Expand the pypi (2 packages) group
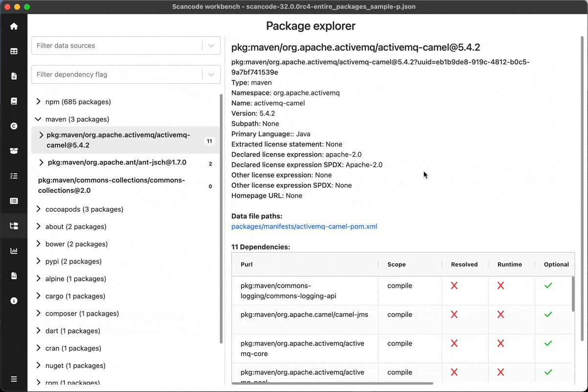This screenshot has width=588, height=392. pos(38,261)
